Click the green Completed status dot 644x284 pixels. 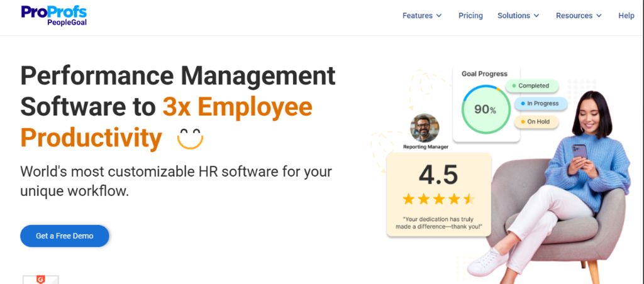[514, 86]
